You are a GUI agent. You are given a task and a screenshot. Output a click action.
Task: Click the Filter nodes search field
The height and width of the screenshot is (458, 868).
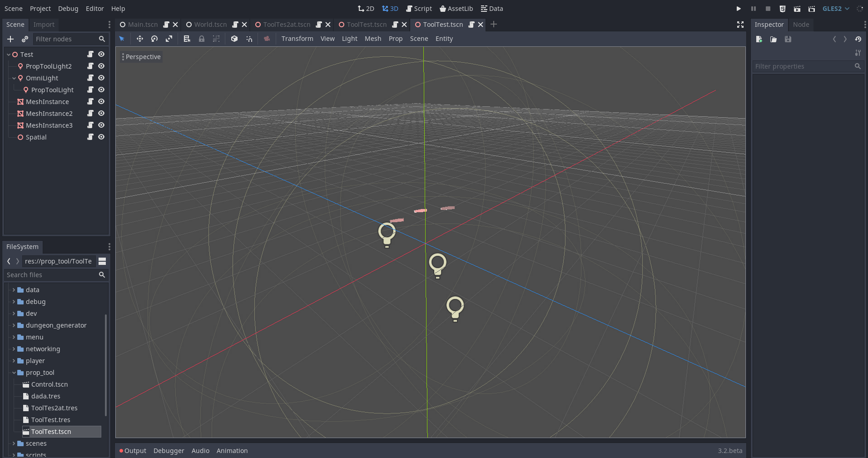pyautogui.click(x=70, y=39)
